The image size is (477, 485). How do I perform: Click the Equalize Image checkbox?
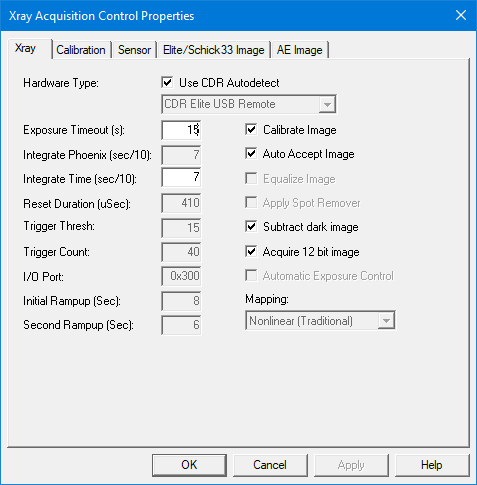(x=251, y=178)
